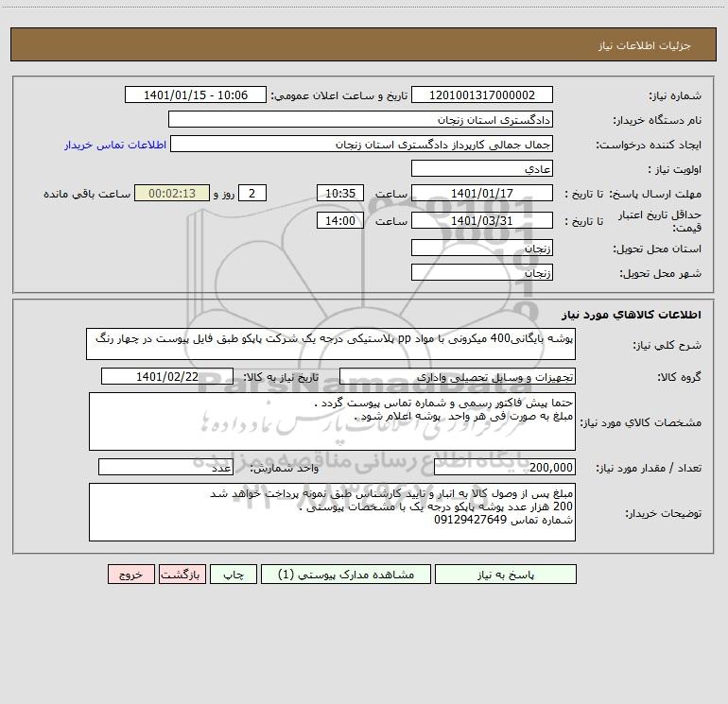Click response deadline date 1401/01/17
This screenshot has height=704, width=728.
click(x=482, y=193)
